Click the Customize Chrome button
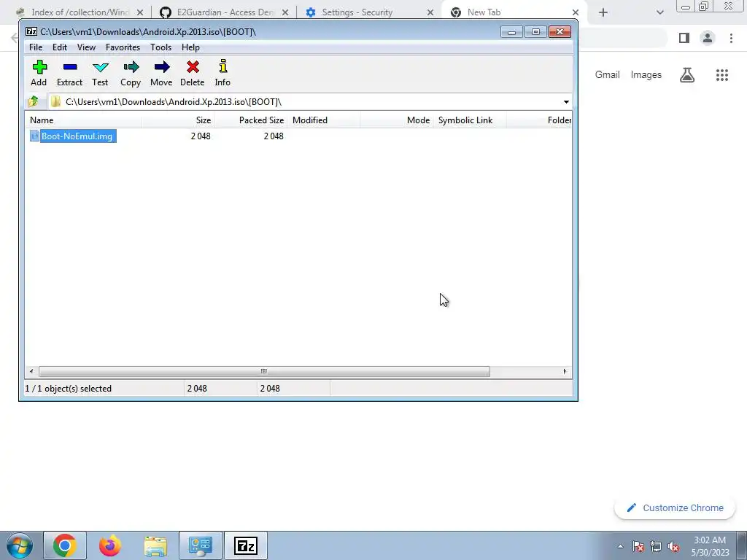Viewport: 747px width, 560px height. 675,507
